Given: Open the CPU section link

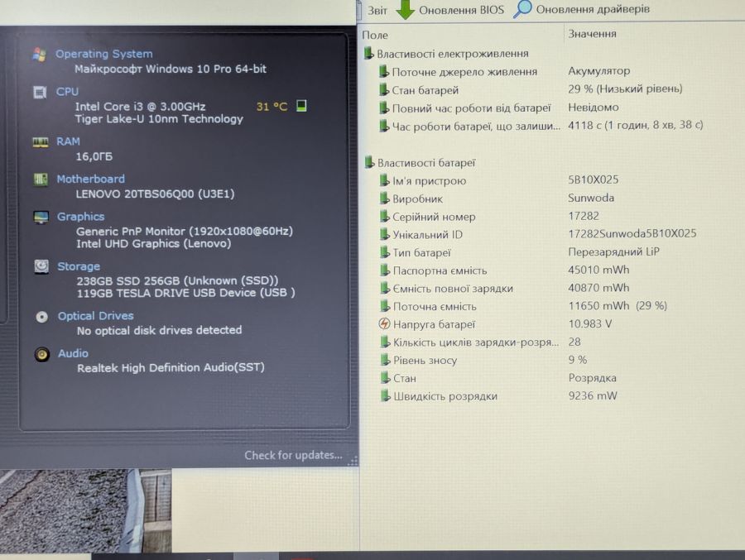Looking at the screenshot, I should click(x=67, y=92).
